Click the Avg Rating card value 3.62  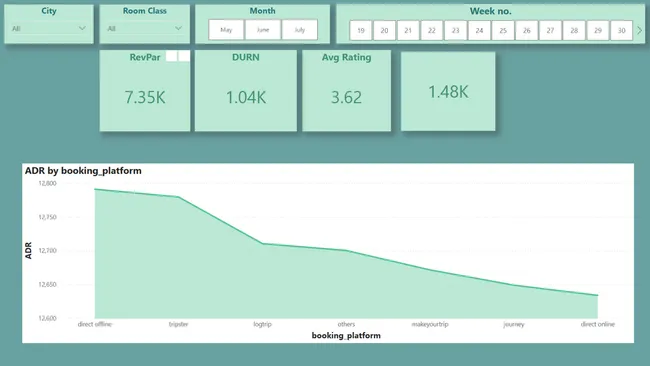[346, 97]
